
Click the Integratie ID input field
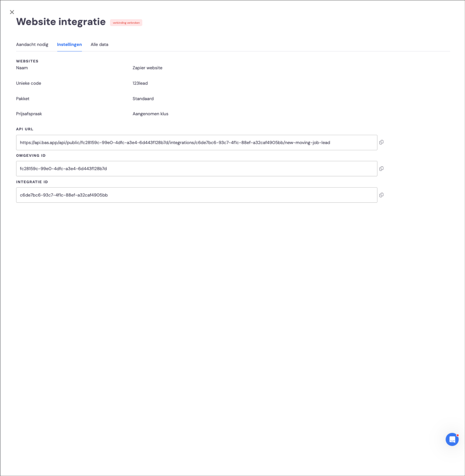[197, 195]
